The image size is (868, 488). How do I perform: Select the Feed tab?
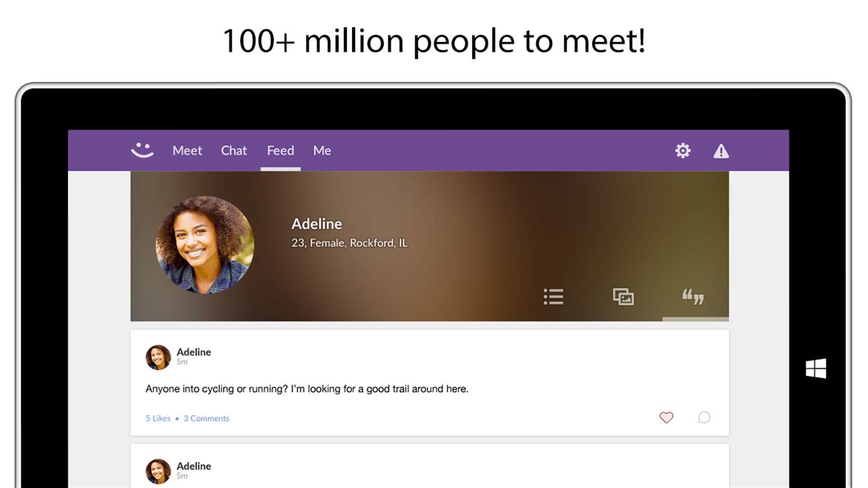pyautogui.click(x=281, y=151)
